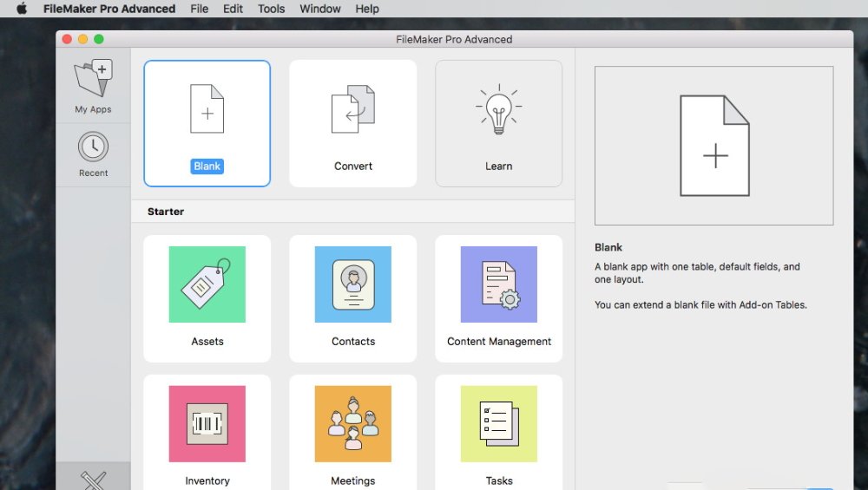Choose the Inventory barcode starter icon
The height and width of the screenshot is (490, 868).
point(207,424)
